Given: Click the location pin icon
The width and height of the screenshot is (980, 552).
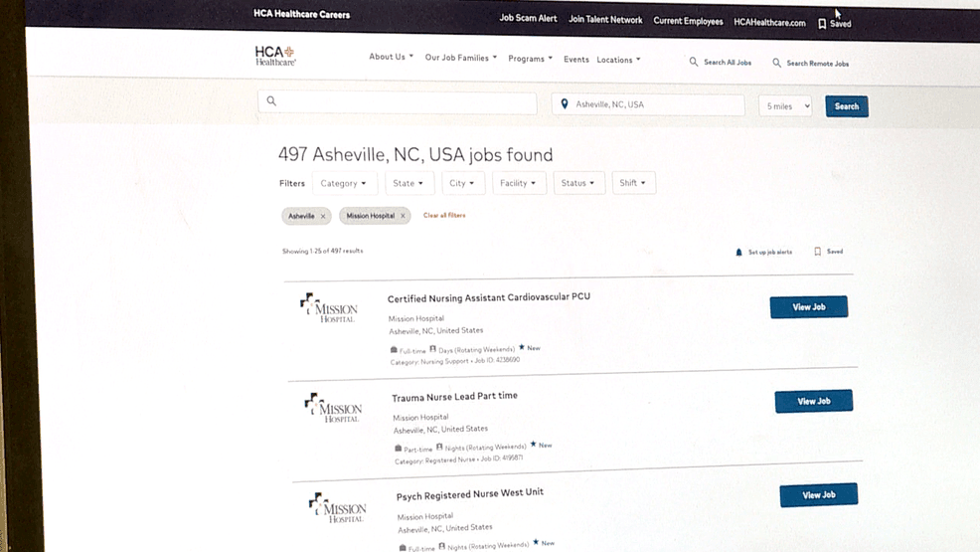Looking at the screenshot, I should coord(565,103).
